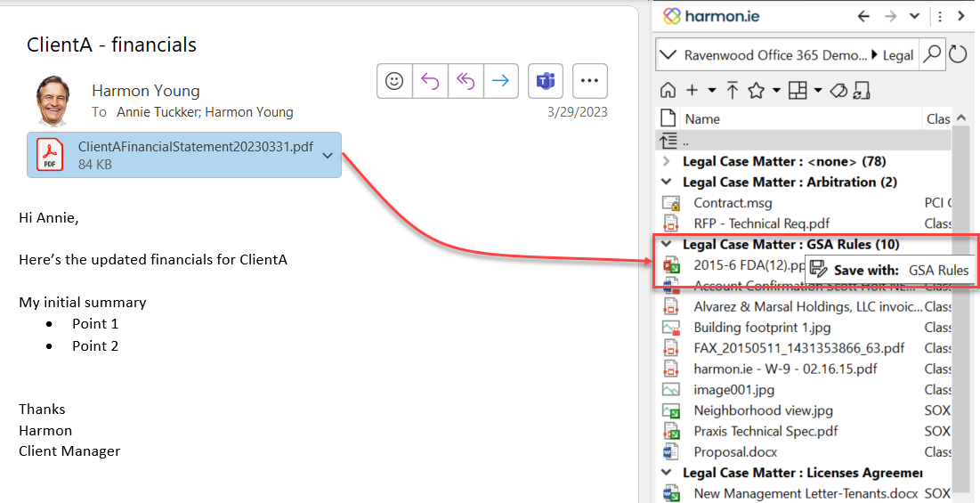Image resolution: width=980 pixels, height=503 pixels.
Task: Share email to Teams
Action: 546,81
